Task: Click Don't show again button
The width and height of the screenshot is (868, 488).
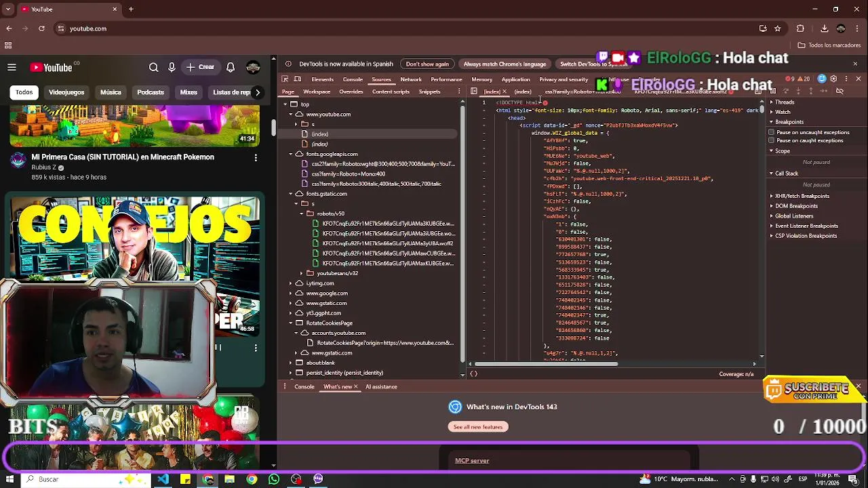Action: [x=427, y=64]
